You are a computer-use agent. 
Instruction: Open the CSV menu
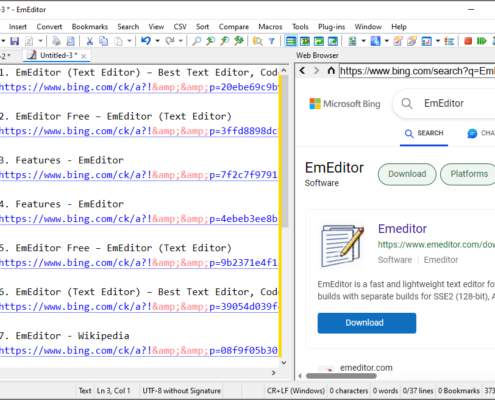coord(180,27)
